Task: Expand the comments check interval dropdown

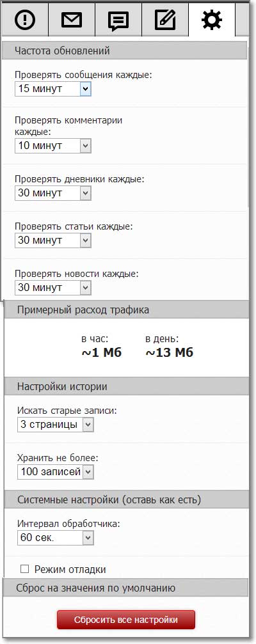Action: point(53,145)
